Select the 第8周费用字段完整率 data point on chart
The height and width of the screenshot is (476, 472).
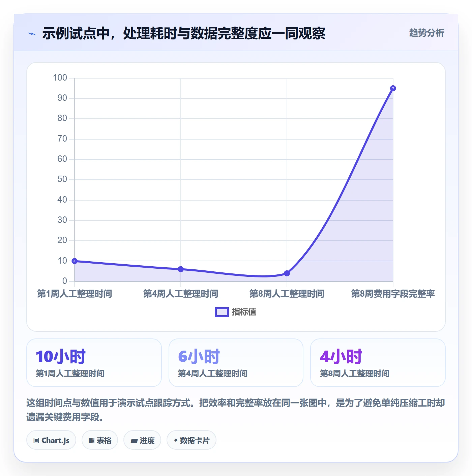[x=393, y=88]
